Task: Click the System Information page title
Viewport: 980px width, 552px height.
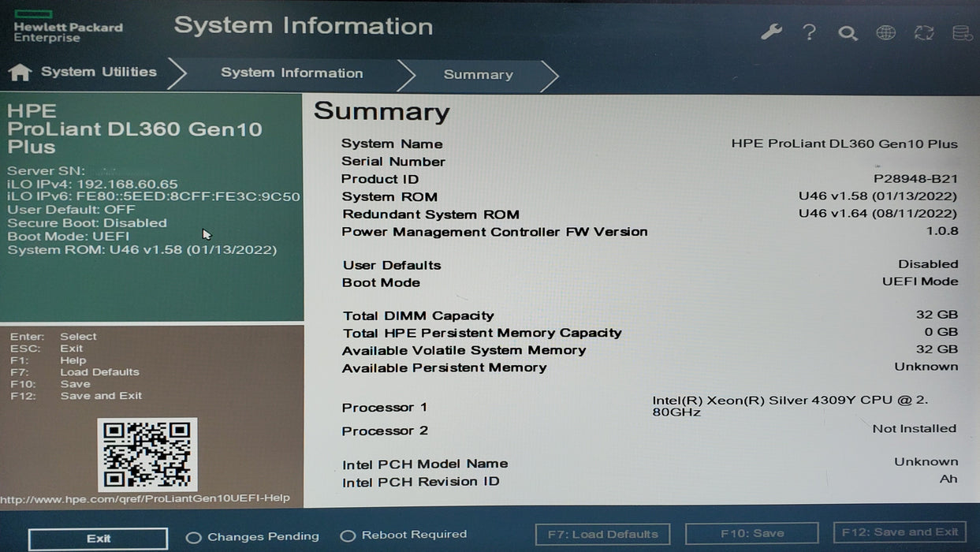Action: tap(304, 26)
